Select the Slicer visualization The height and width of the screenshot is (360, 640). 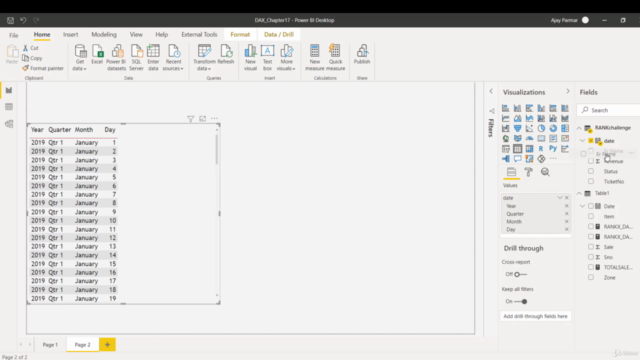(506, 149)
